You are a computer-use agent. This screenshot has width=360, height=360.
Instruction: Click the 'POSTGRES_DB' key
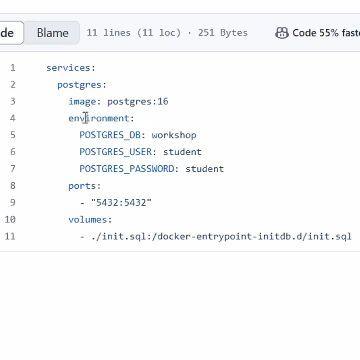(110, 135)
